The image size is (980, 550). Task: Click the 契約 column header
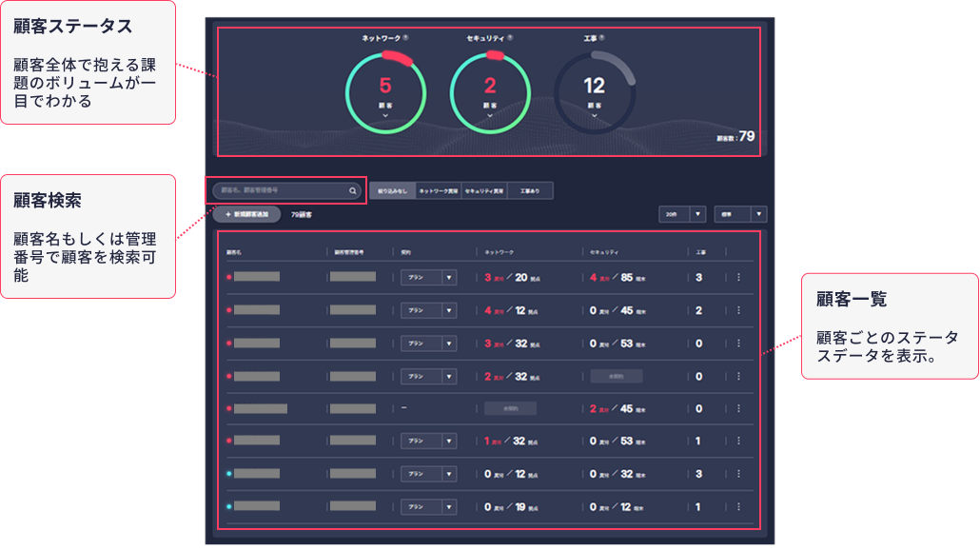(405, 252)
